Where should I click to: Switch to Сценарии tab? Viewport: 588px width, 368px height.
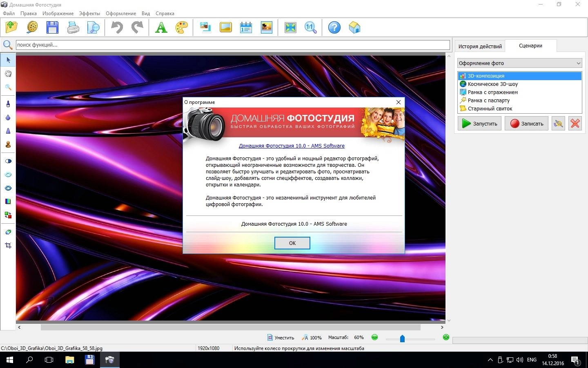pyautogui.click(x=530, y=46)
